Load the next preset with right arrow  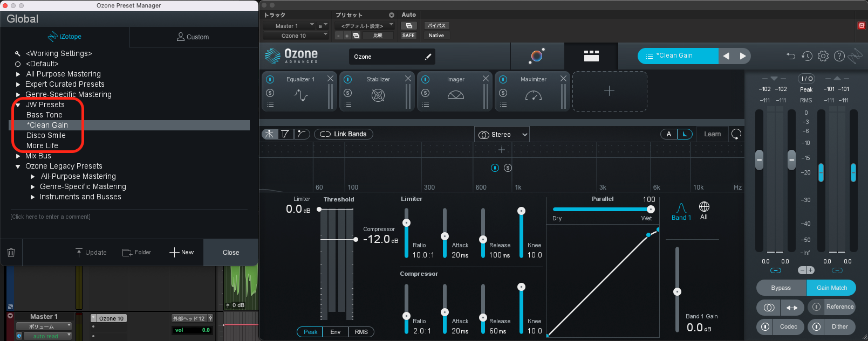[x=743, y=56]
